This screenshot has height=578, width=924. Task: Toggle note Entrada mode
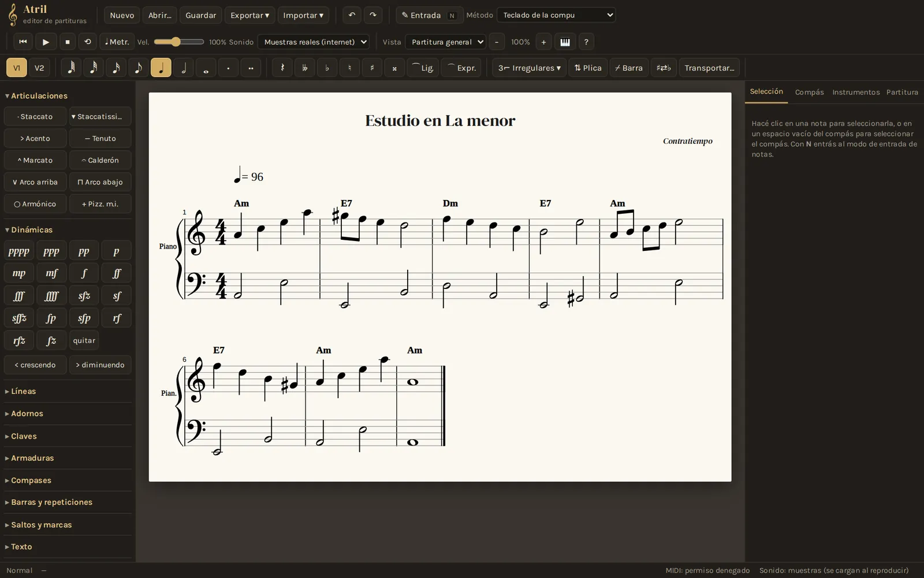point(429,15)
